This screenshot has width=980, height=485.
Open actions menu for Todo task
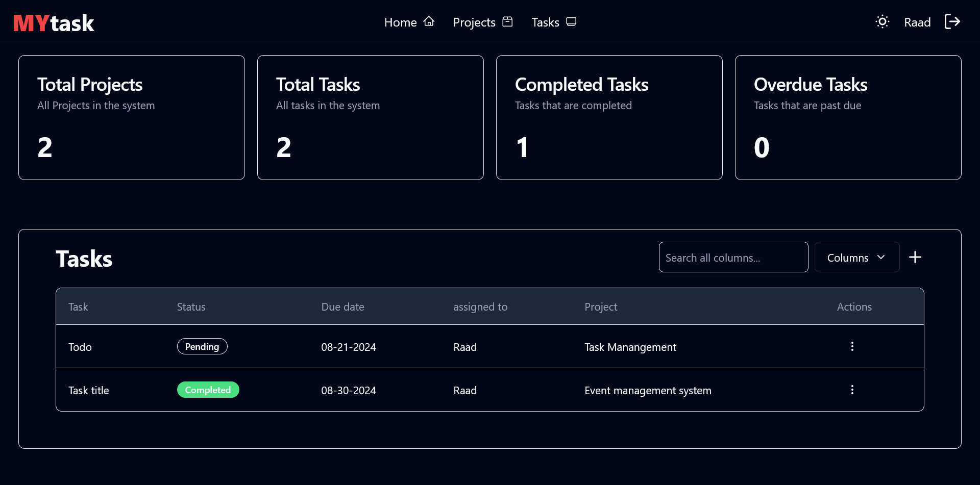click(852, 347)
